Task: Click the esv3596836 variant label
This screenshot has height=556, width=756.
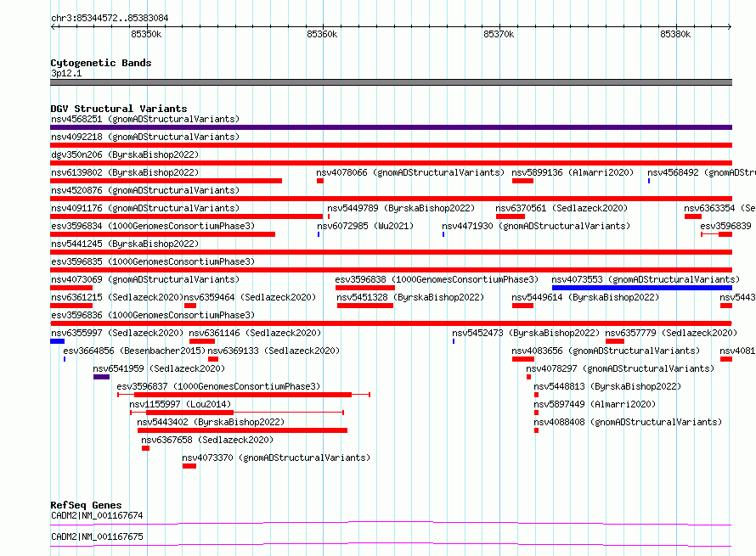Action: 153,315
